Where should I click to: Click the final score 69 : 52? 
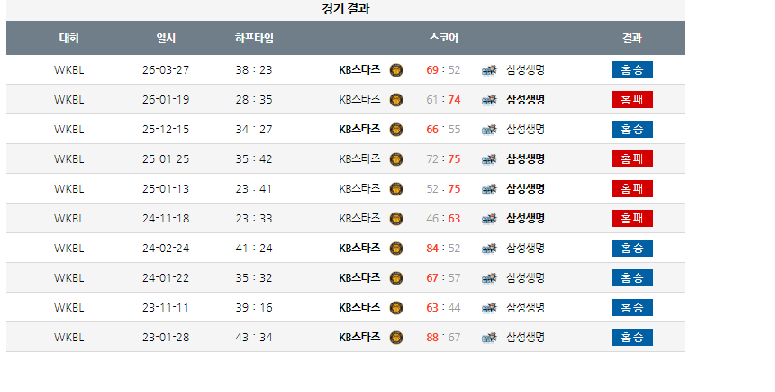coord(443,70)
